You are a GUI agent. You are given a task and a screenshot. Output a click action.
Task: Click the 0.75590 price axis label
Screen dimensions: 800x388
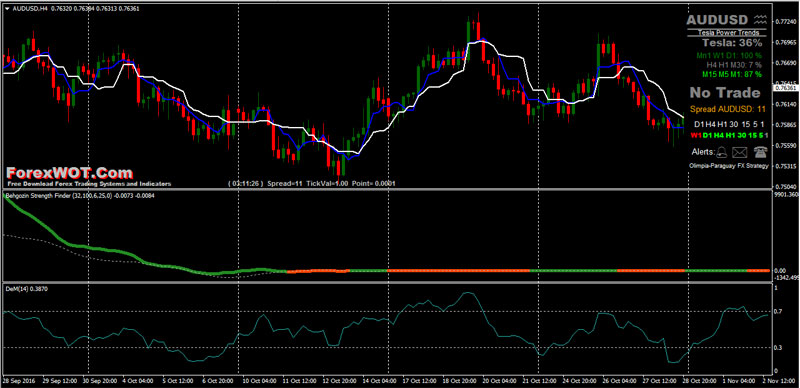(786, 146)
